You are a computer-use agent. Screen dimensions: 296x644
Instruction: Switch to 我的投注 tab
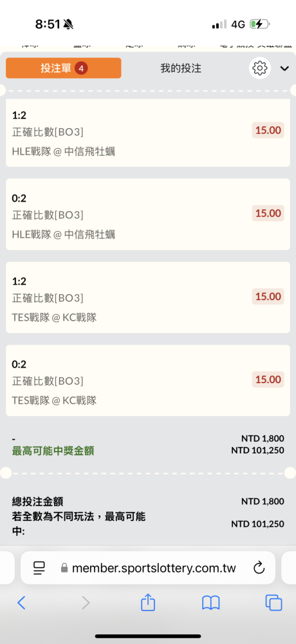click(x=181, y=68)
